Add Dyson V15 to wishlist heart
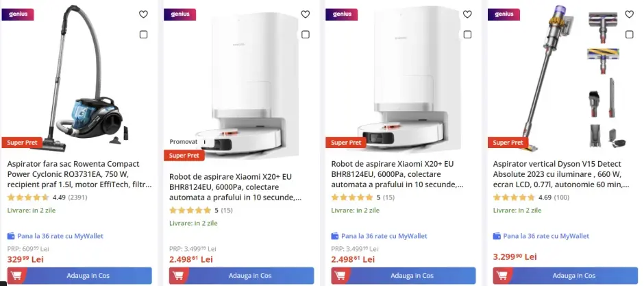644x286 pixels. click(629, 14)
